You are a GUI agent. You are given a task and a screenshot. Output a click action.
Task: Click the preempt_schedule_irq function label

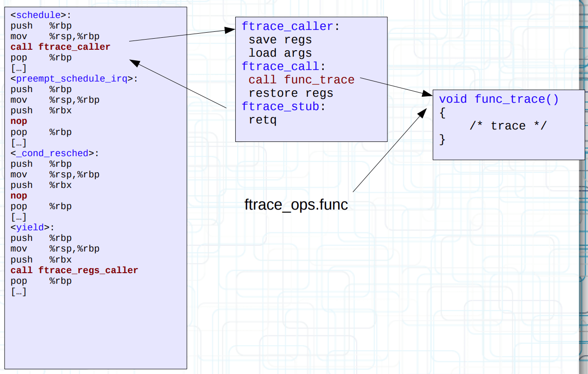[x=71, y=79]
